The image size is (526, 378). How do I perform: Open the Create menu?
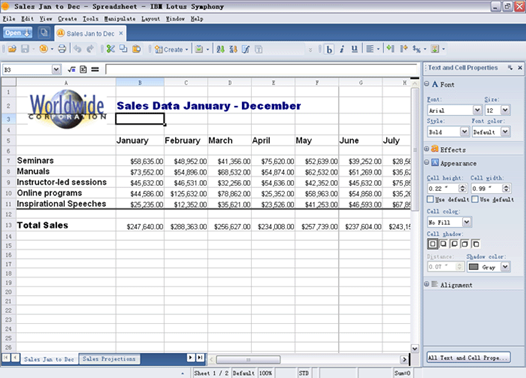pos(67,19)
